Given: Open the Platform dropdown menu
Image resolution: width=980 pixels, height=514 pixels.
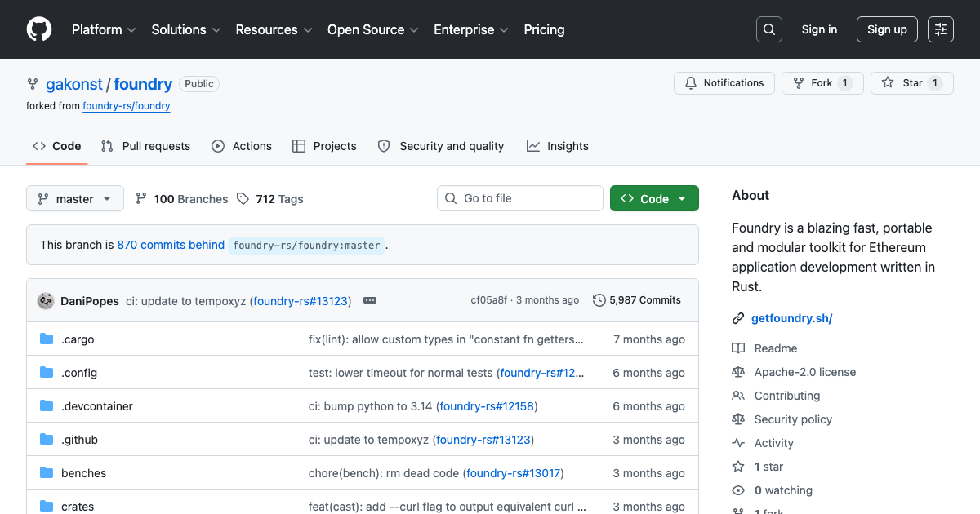Looking at the screenshot, I should (103, 29).
